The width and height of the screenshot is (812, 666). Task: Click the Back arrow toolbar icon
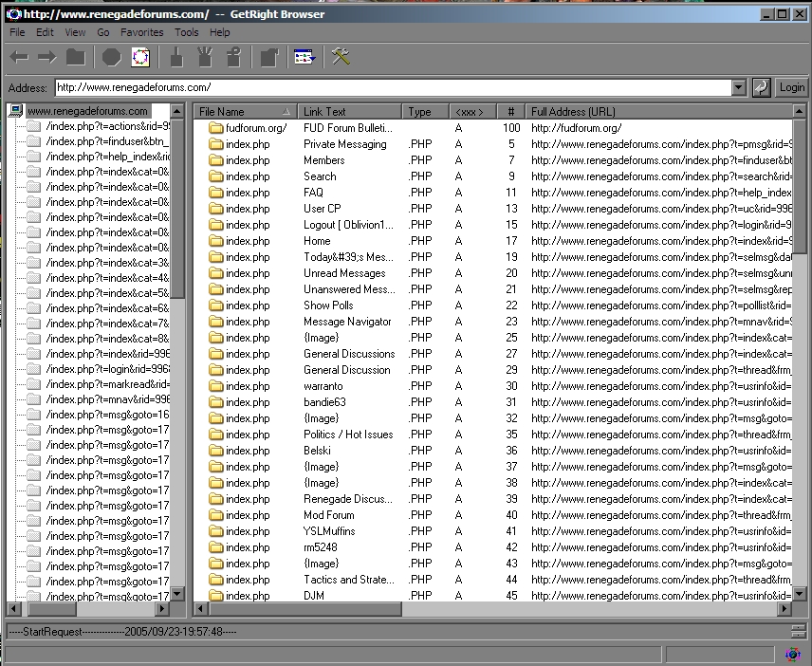(19, 58)
